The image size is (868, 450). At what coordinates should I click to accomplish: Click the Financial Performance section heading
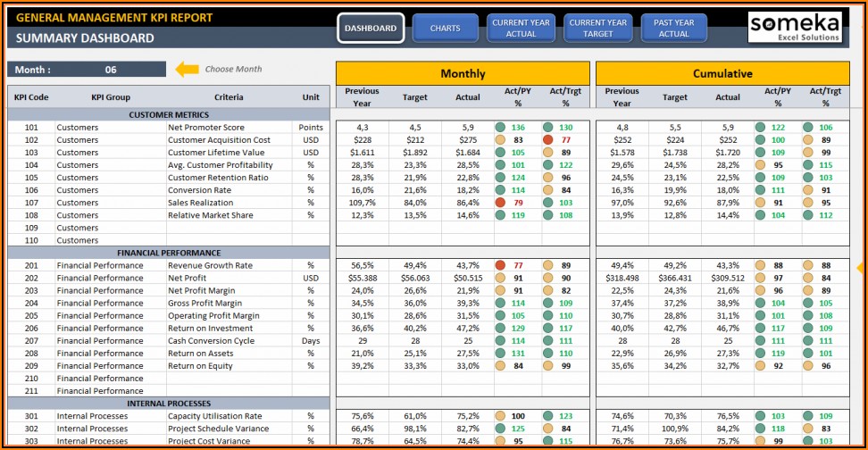(x=169, y=253)
